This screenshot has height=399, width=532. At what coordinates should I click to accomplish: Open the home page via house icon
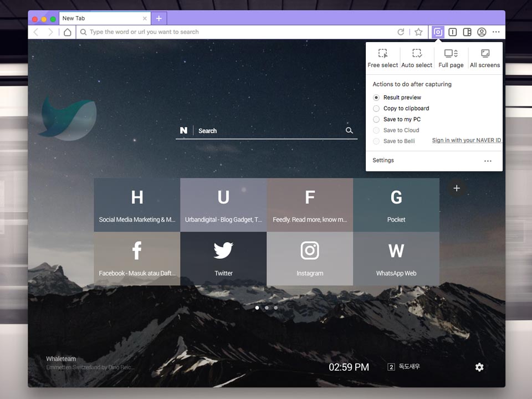(67, 32)
